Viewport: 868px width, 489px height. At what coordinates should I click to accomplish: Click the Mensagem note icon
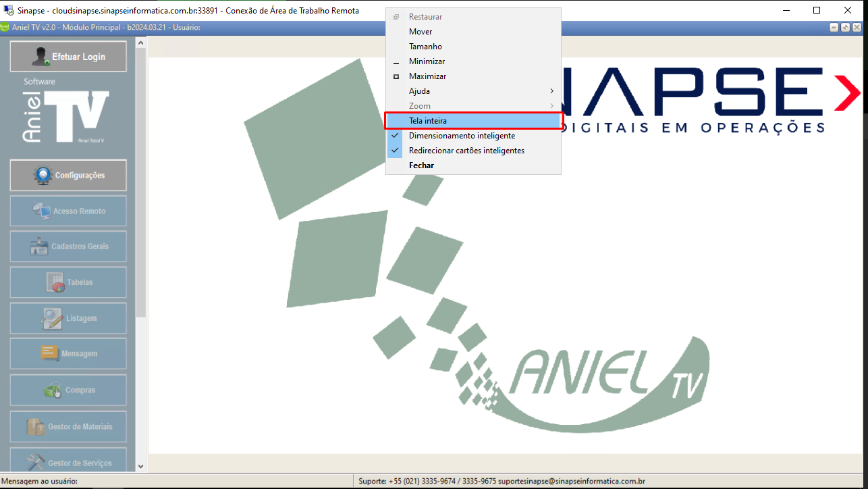(49, 353)
